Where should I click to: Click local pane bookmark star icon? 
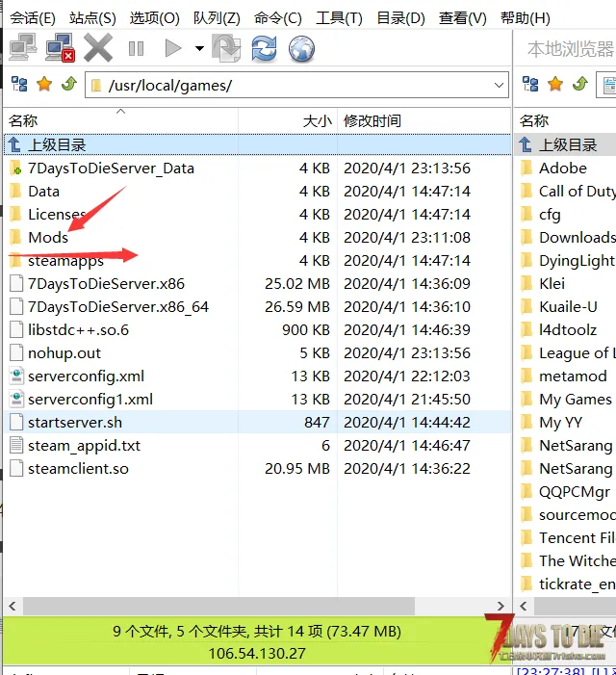click(555, 84)
